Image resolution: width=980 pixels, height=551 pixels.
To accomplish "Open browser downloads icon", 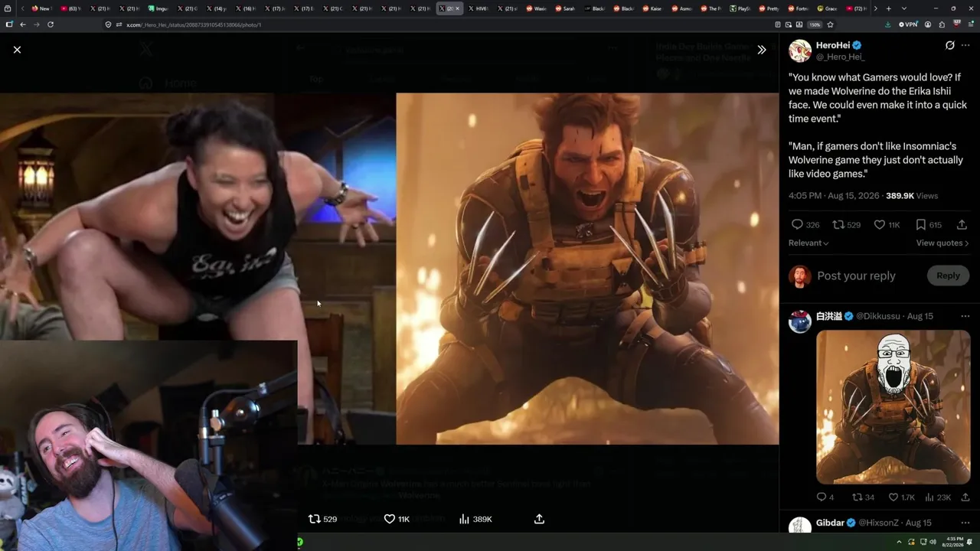I will pos(887,24).
